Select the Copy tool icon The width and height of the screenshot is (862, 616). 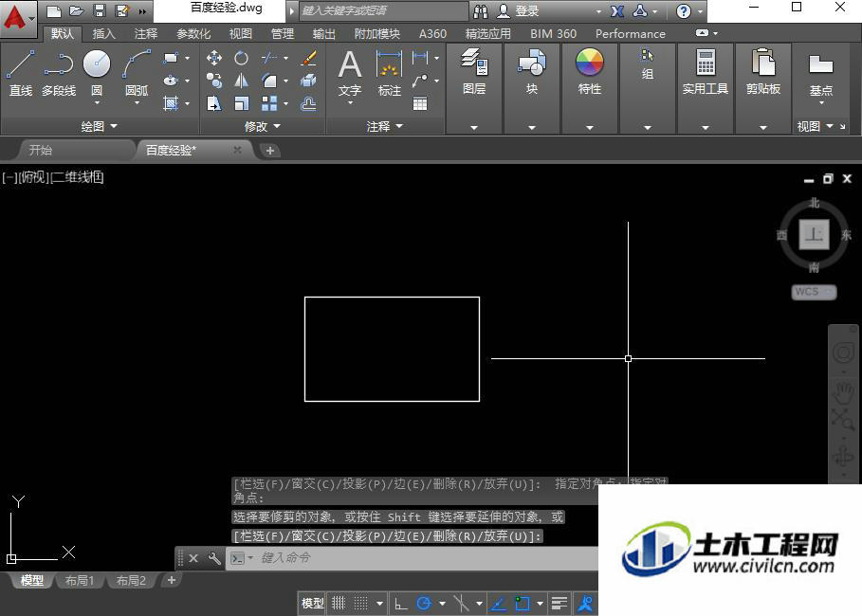[x=214, y=81]
